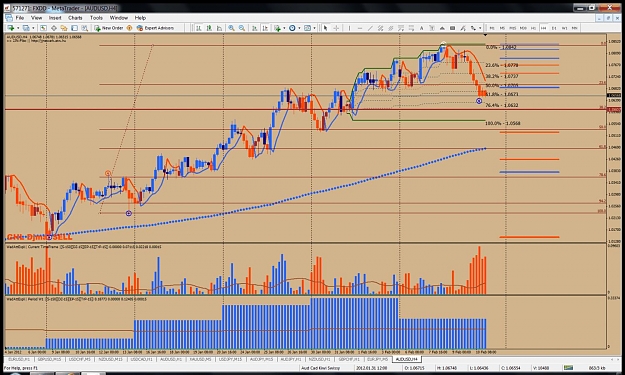Viewport: 625px width, 375px height.
Task: Select the Crosshair tool
Action: pos(336,28)
